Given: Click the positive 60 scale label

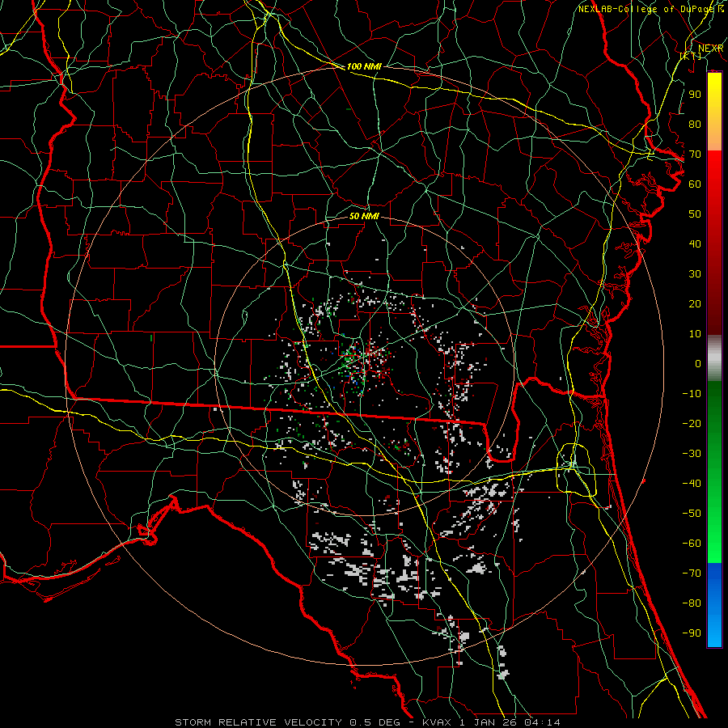Looking at the screenshot, I should (695, 184).
